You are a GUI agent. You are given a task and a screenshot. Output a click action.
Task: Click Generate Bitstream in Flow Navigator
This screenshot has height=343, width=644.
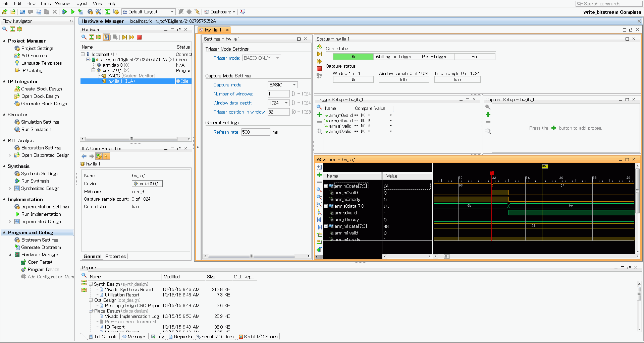tap(41, 247)
